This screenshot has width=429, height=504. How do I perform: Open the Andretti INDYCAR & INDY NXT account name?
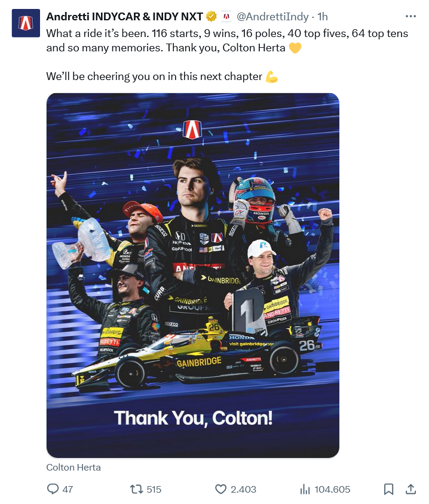(124, 17)
